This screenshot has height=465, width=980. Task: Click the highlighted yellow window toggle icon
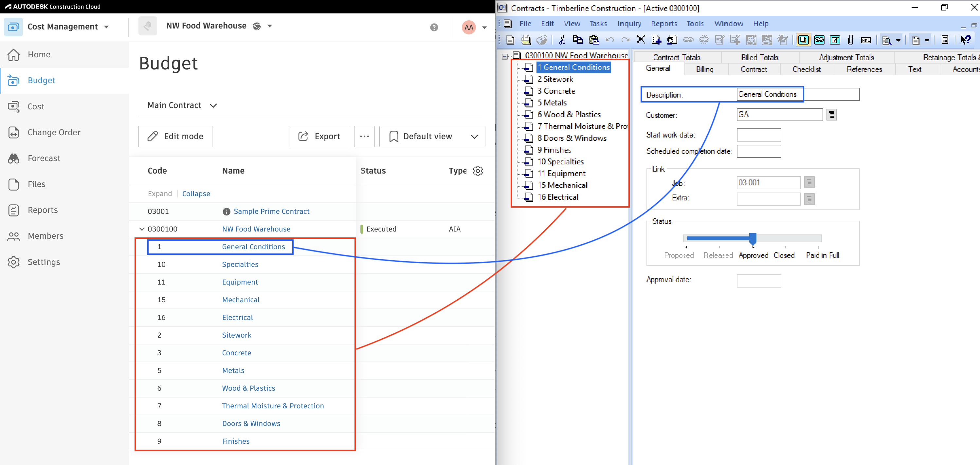[803, 40]
